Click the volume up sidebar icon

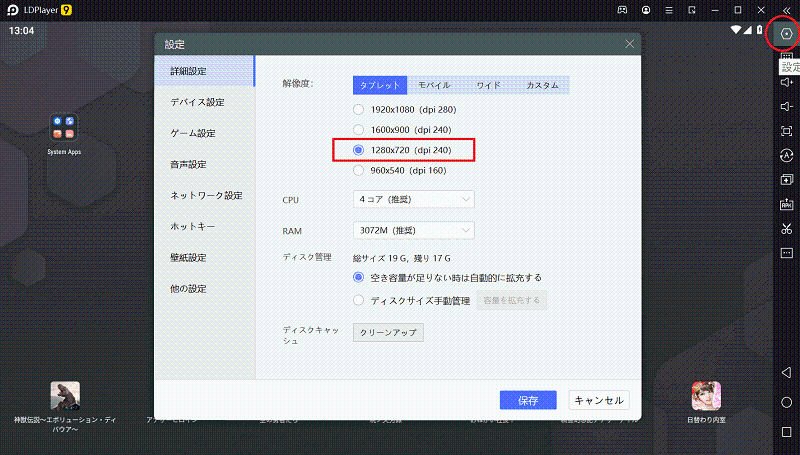point(786,82)
